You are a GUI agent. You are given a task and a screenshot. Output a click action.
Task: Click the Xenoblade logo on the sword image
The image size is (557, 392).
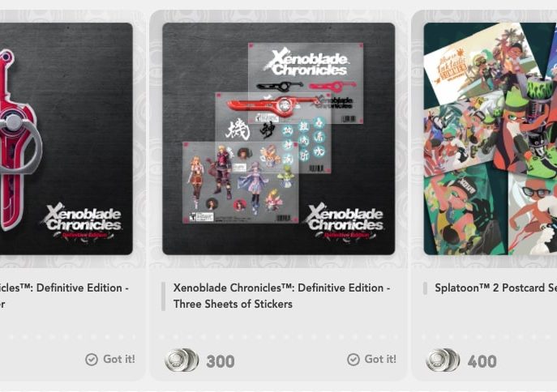coord(83,222)
